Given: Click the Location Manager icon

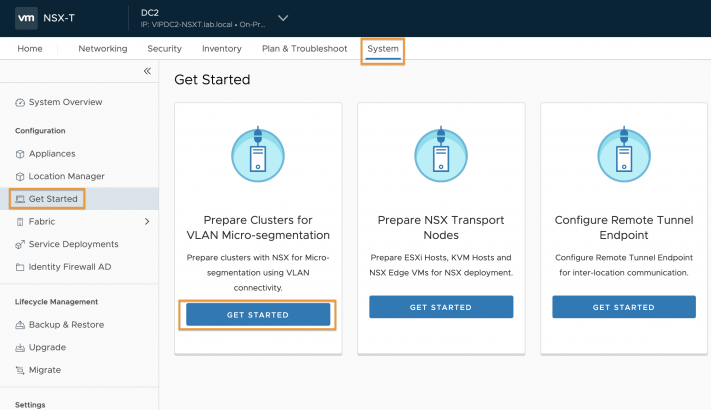Looking at the screenshot, I should coord(20,176).
